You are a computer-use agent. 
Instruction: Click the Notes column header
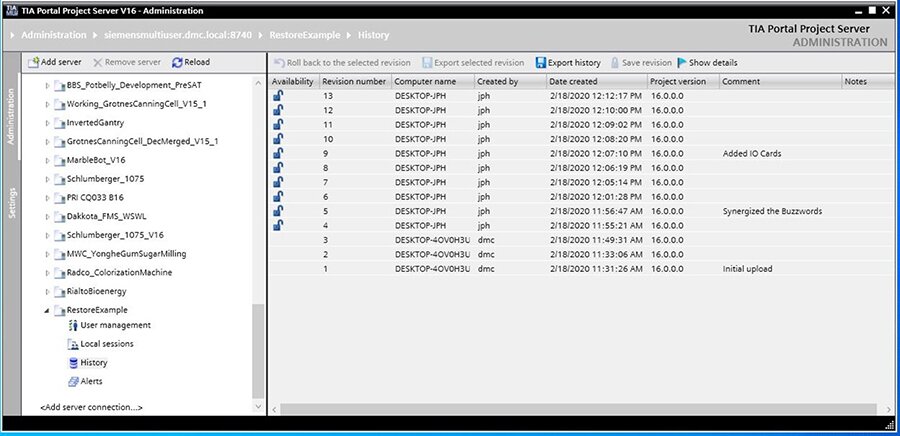(x=868, y=81)
